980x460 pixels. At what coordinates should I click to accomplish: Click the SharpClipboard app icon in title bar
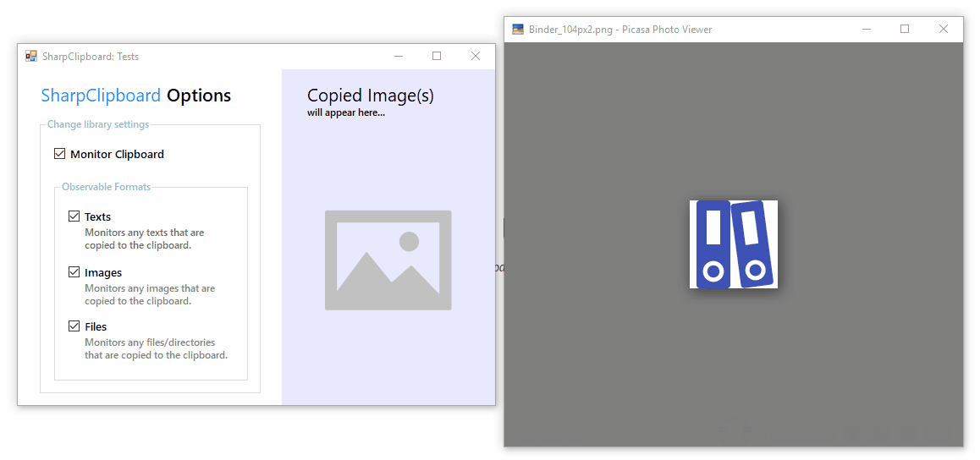(x=31, y=57)
